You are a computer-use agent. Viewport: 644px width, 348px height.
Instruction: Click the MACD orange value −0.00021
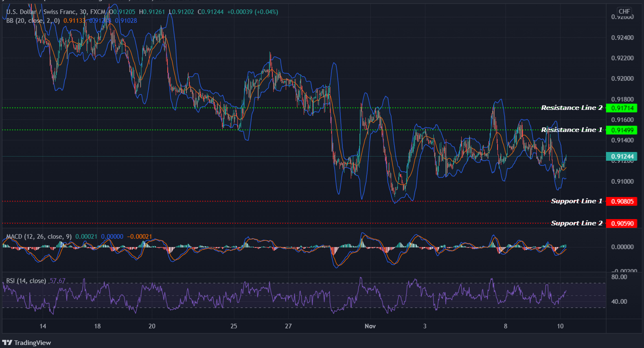pos(139,236)
